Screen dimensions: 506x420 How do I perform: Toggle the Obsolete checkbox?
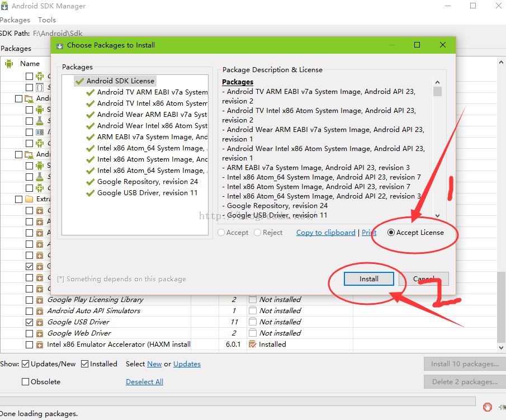[x=26, y=382]
